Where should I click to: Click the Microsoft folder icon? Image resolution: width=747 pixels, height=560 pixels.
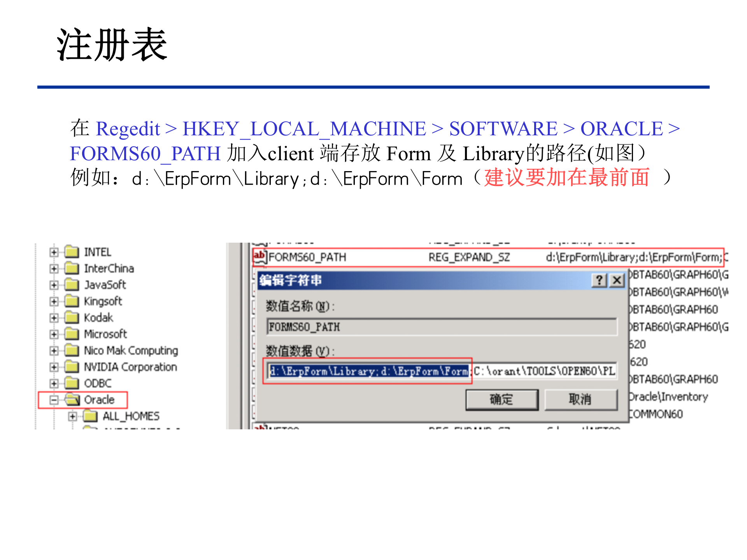tap(72, 334)
